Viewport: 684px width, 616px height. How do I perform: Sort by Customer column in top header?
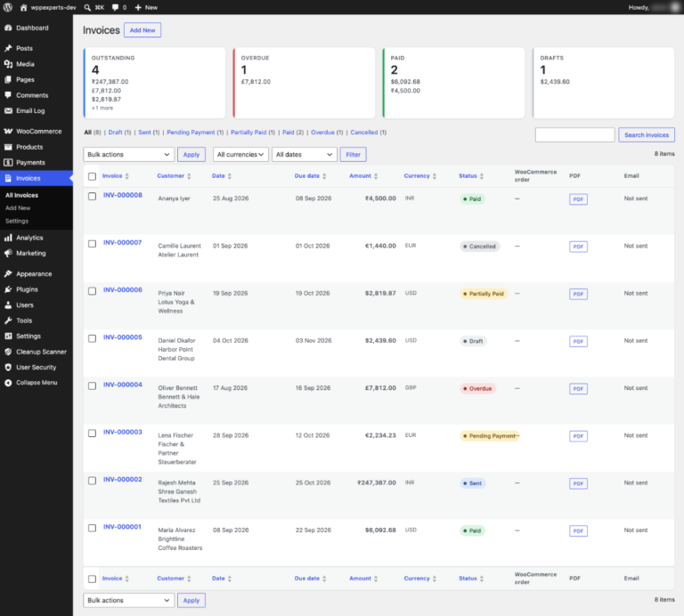tap(174, 176)
